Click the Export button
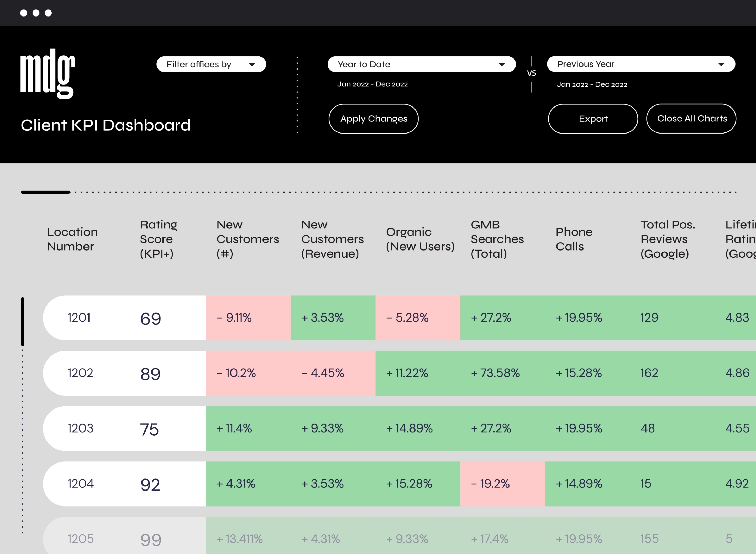 tap(593, 119)
